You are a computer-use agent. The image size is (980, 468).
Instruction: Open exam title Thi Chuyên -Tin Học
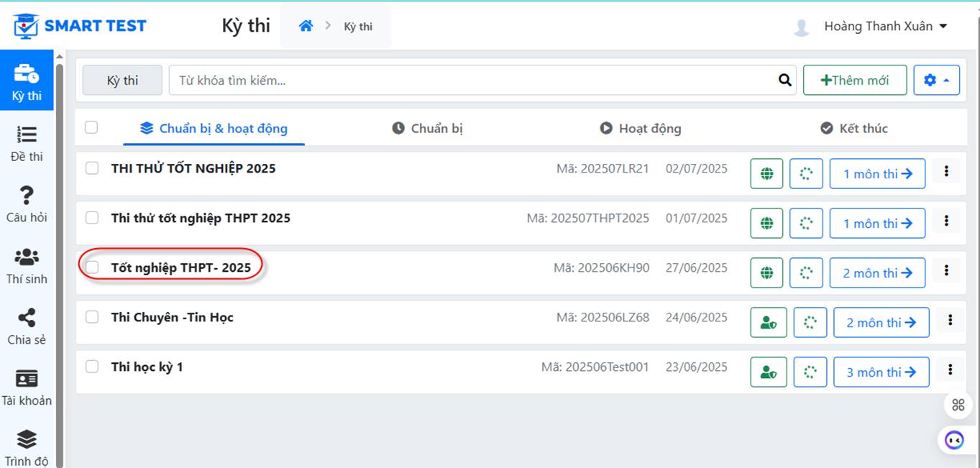(172, 317)
